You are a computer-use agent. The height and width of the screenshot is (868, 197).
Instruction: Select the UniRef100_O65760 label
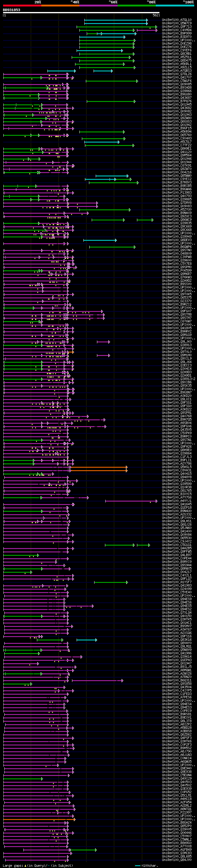[177, 135]
